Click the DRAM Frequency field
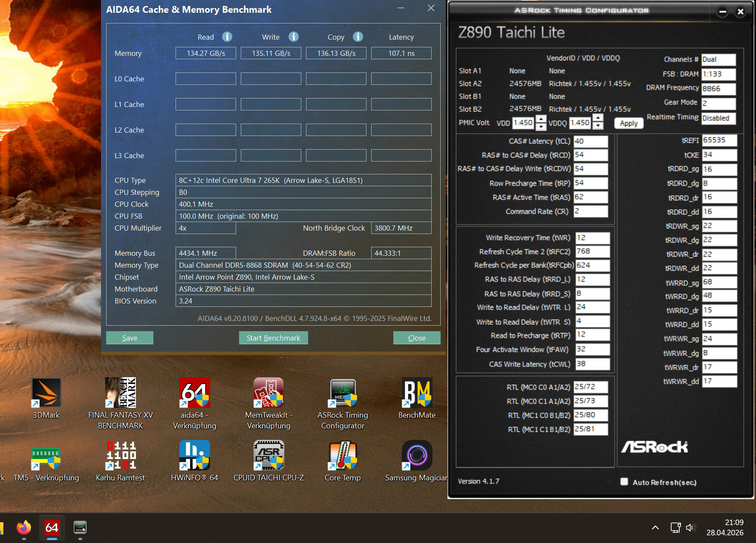 [x=718, y=89]
